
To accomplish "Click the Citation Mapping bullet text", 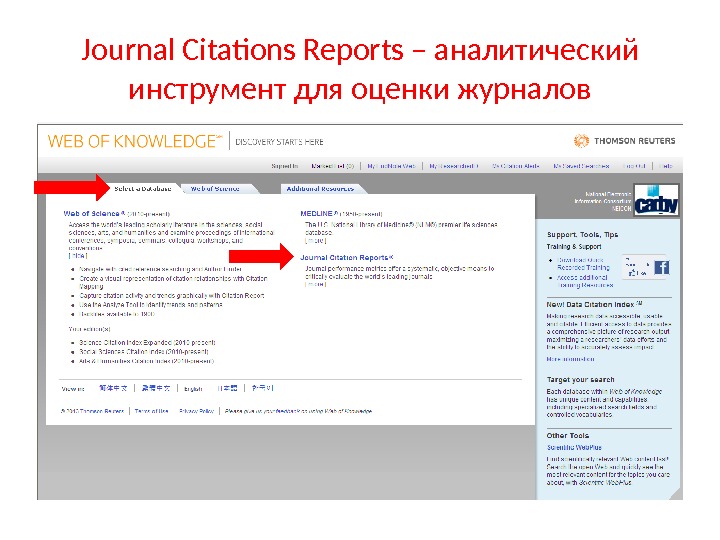I will [173, 282].
